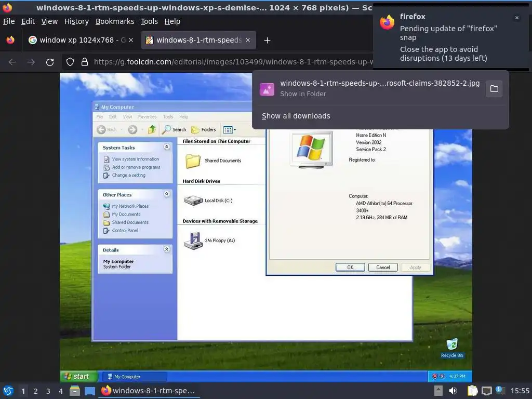Click "Show all downloads"

296,116
